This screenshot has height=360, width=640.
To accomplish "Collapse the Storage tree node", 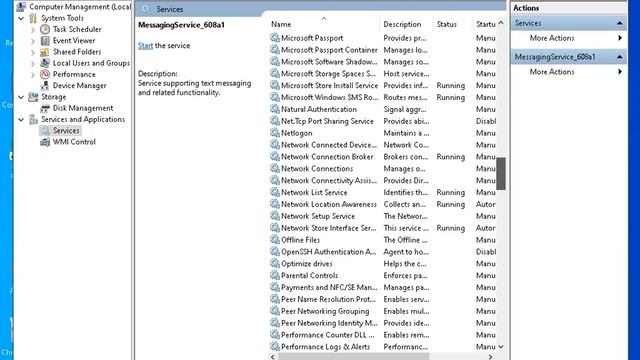I will [x=21, y=97].
